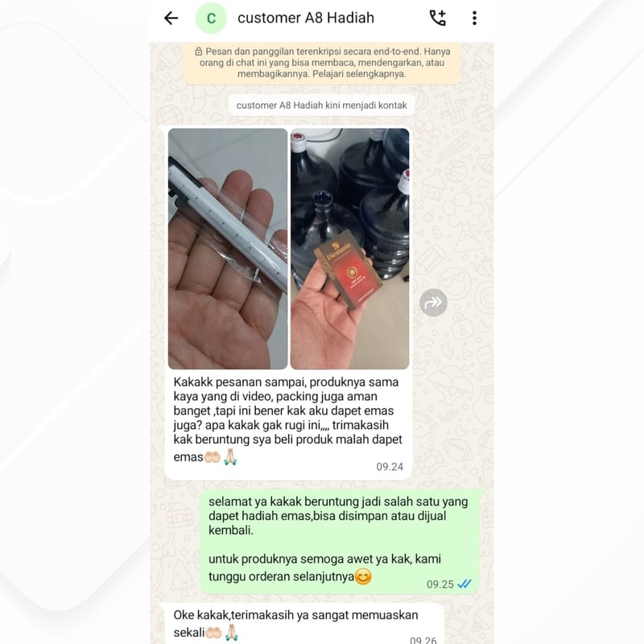644x644 pixels.
Task: Open the three-dot overflow menu
Action: click(474, 18)
